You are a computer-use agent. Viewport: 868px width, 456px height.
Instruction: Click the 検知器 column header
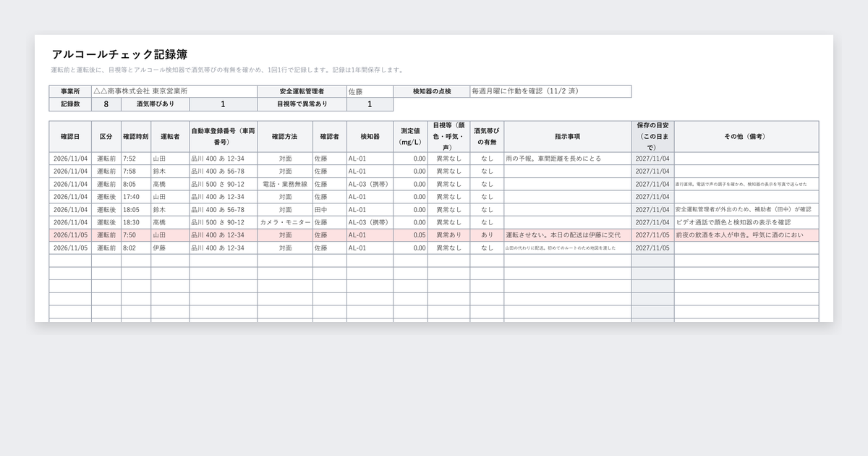pyautogui.click(x=370, y=137)
